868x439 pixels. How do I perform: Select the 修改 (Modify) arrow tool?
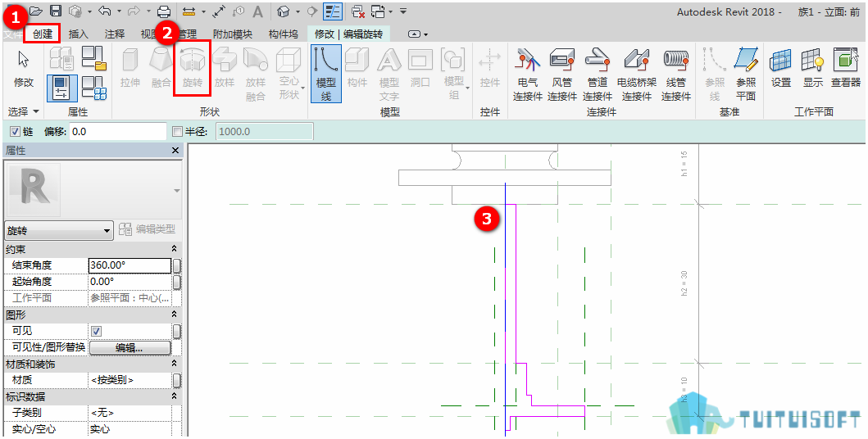tap(24, 69)
